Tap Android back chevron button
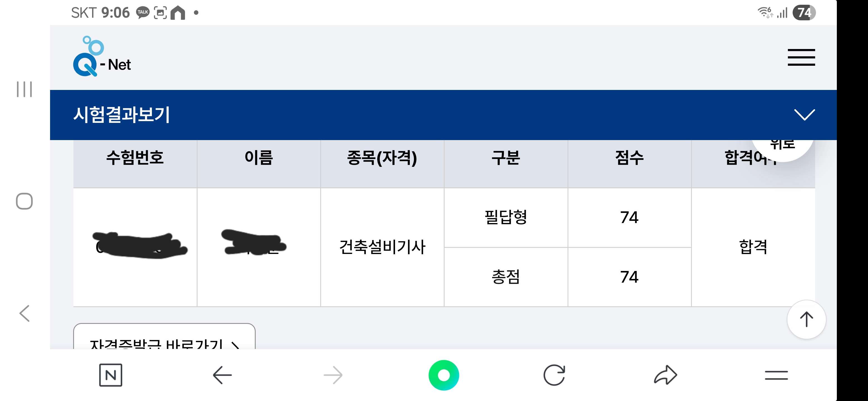Image resolution: width=868 pixels, height=401 pixels. 24,313
